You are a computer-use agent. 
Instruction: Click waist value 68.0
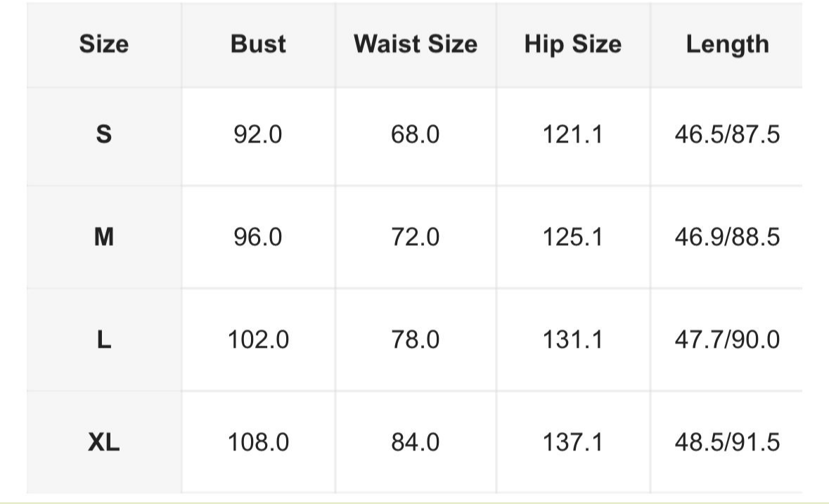(416, 134)
